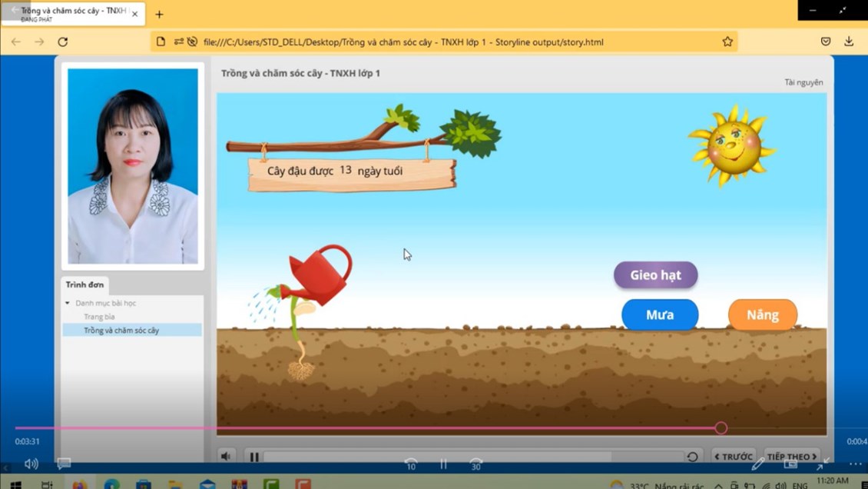Reload the browser page
Image resolution: width=868 pixels, height=489 pixels.
coord(63,42)
